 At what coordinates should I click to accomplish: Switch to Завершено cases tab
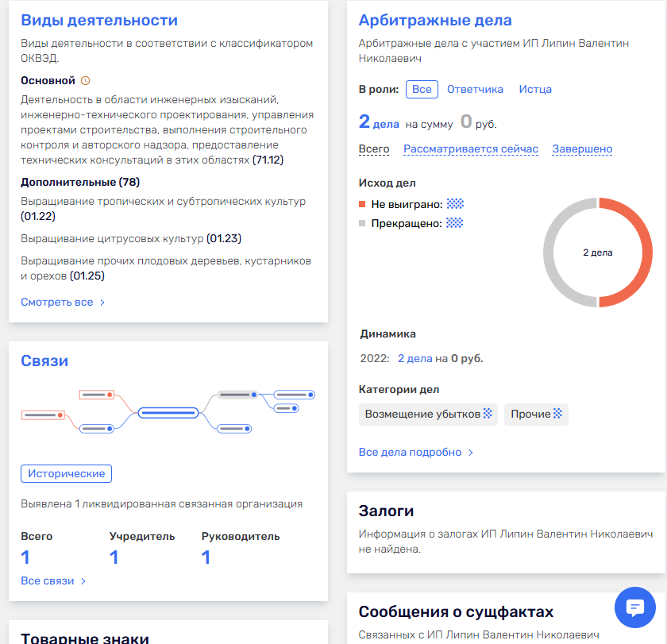[582, 148]
